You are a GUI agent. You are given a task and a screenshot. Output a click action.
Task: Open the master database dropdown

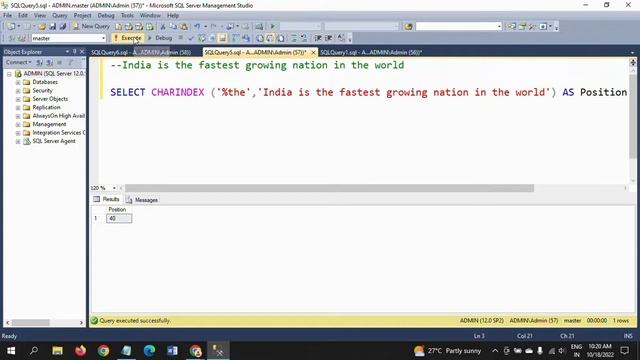point(103,38)
